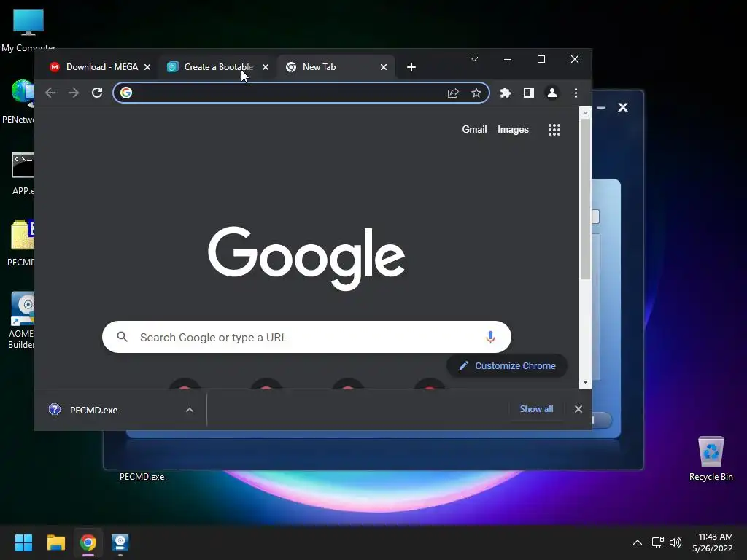Close the background window behind Chrome
Image resolution: width=747 pixels, height=560 pixels.
(623, 108)
